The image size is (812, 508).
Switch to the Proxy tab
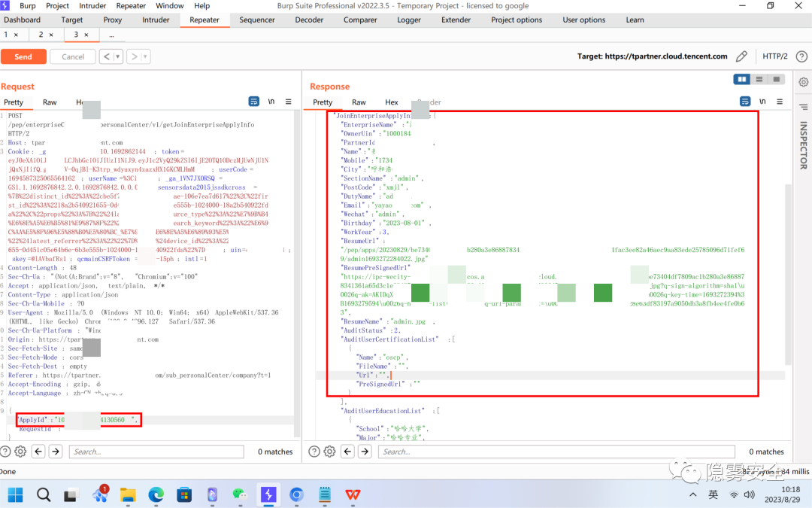coord(112,20)
